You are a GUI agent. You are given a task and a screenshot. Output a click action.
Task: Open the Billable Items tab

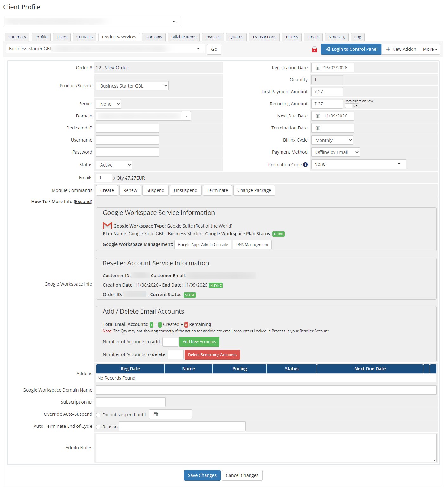[184, 37]
